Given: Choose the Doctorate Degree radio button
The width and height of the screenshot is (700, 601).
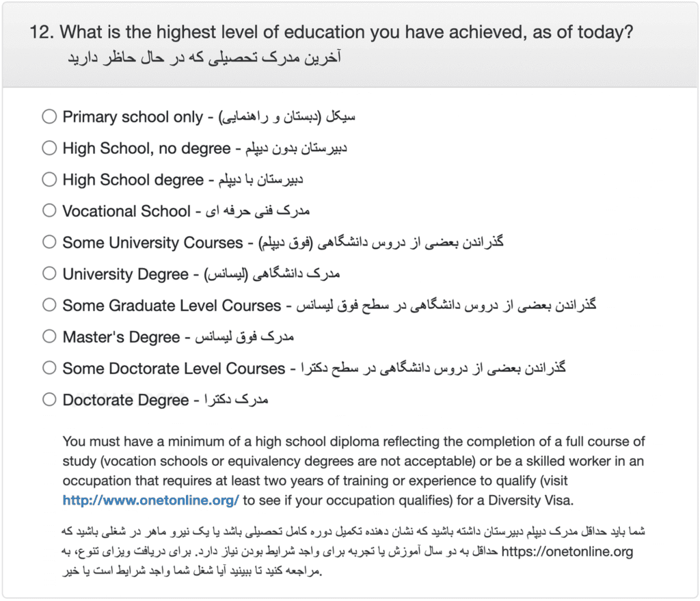Looking at the screenshot, I should pos(49,399).
